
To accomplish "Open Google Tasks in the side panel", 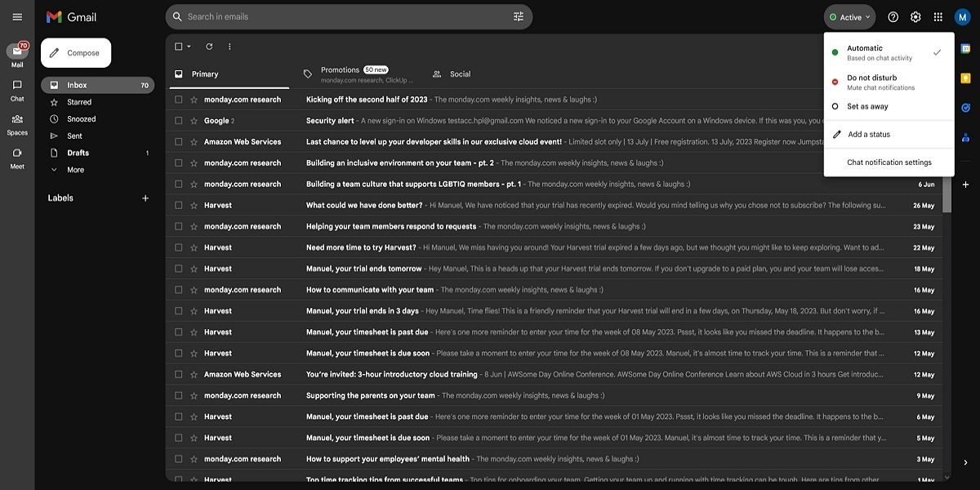I will pos(965,106).
